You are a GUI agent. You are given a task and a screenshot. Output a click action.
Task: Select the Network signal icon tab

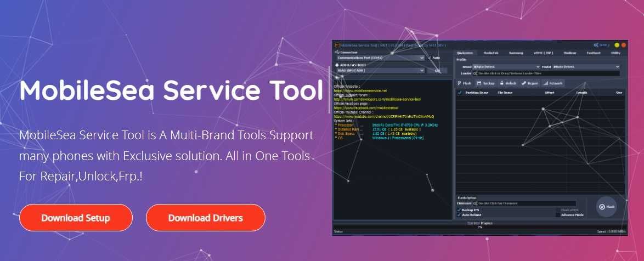click(553, 83)
